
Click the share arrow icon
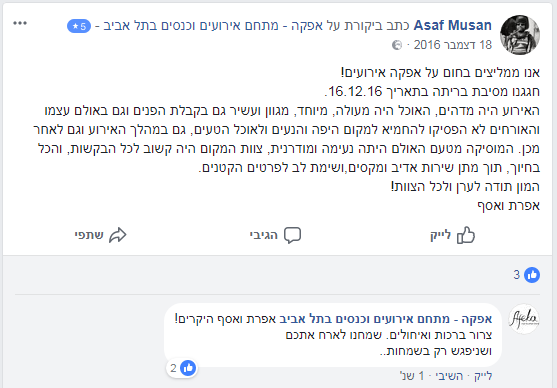point(118,235)
